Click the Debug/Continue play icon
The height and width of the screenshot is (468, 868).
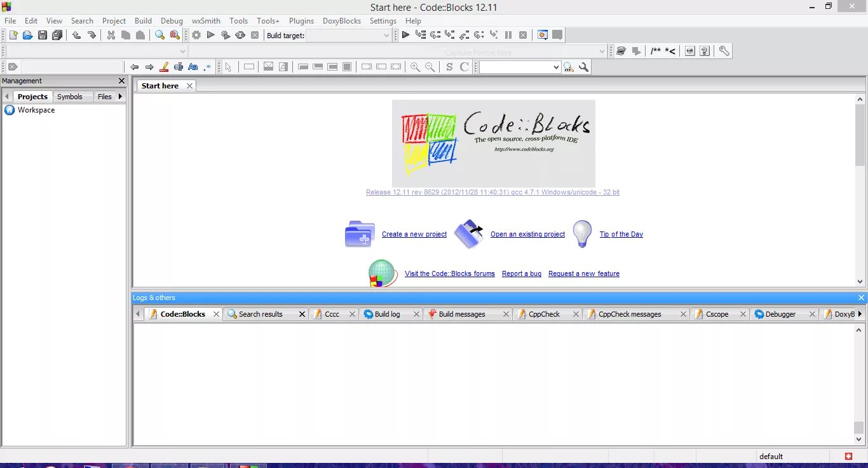(405, 35)
